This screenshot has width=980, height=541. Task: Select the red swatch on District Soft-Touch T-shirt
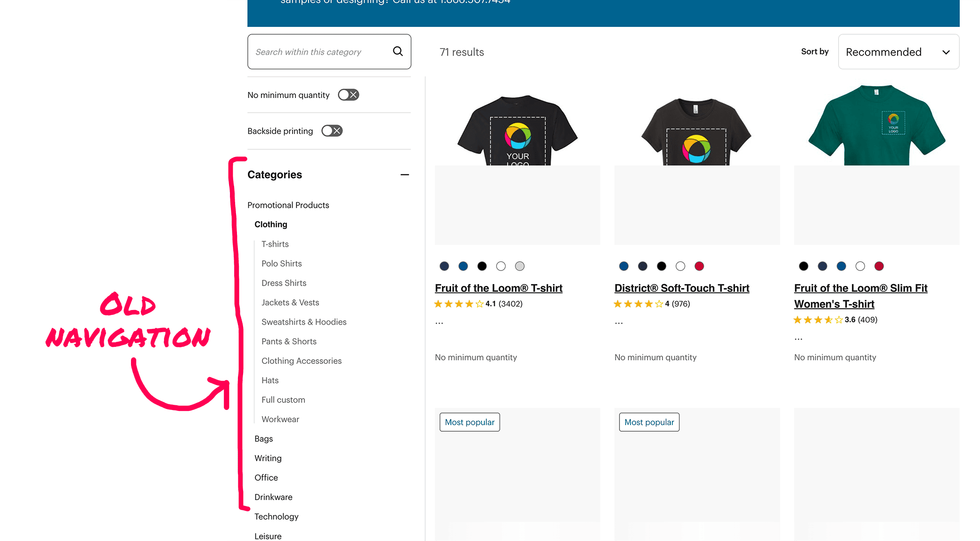tap(699, 266)
